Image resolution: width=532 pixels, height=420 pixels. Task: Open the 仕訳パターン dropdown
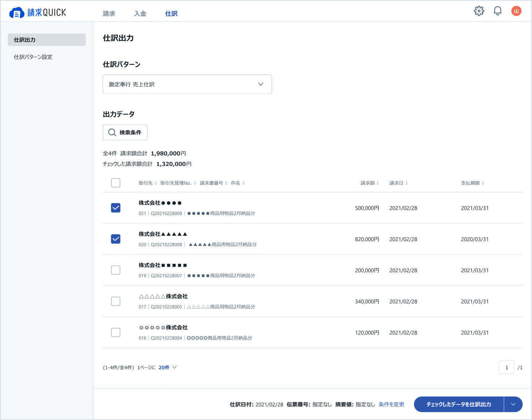pyautogui.click(x=187, y=84)
